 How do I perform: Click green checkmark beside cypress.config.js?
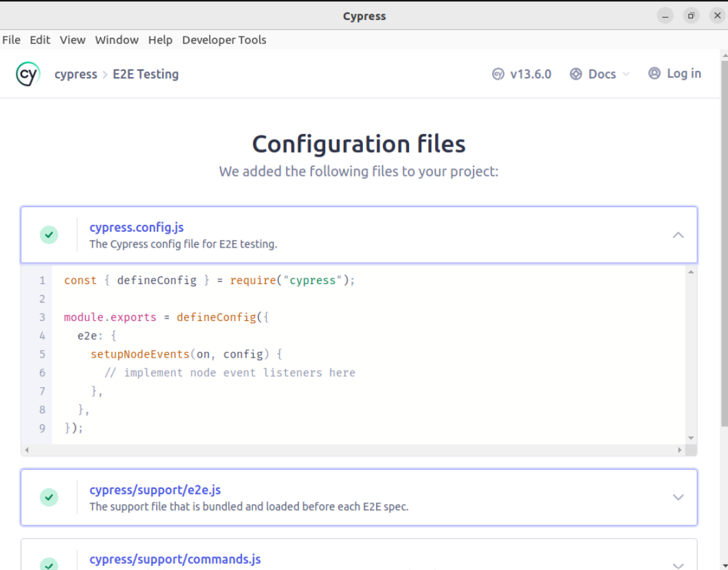point(49,234)
